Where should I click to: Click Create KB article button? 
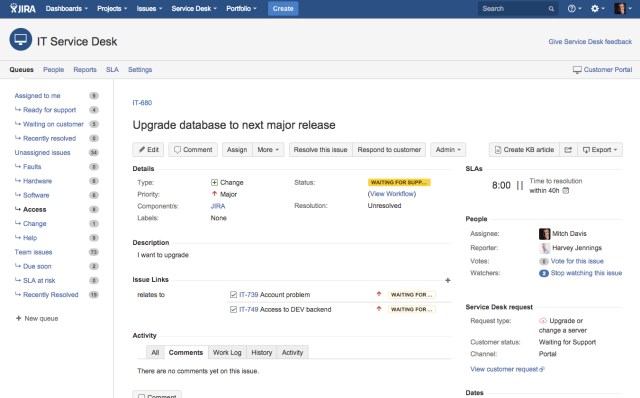click(x=524, y=150)
